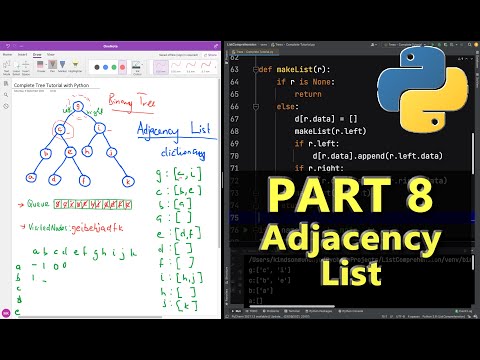The width and height of the screenshot is (480, 360).
Task: Click the run console horizontal scrollbar
Action: 291,306
